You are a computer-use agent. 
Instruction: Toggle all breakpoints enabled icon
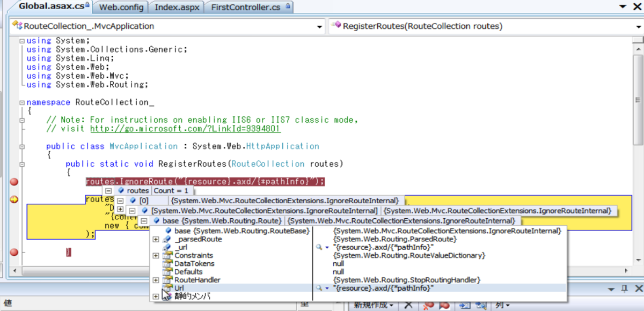[x=444, y=305]
